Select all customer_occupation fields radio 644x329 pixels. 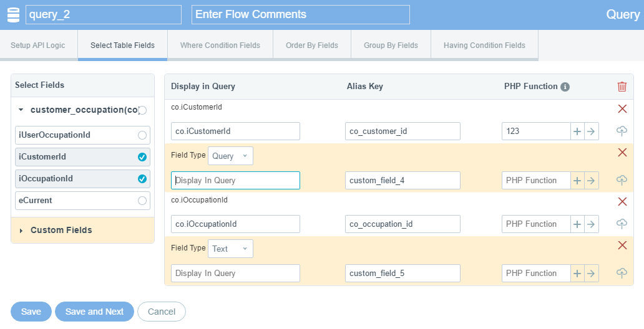tap(142, 110)
